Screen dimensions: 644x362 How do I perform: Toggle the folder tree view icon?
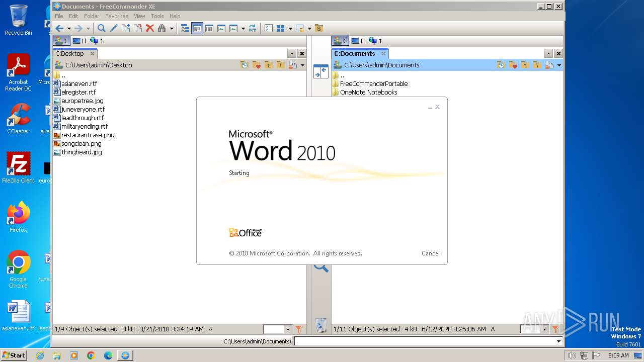pos(185,29)
